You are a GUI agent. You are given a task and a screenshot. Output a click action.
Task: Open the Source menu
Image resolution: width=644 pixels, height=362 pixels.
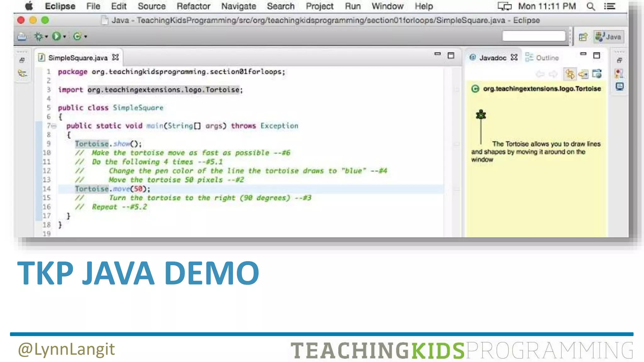click(152, 6)
